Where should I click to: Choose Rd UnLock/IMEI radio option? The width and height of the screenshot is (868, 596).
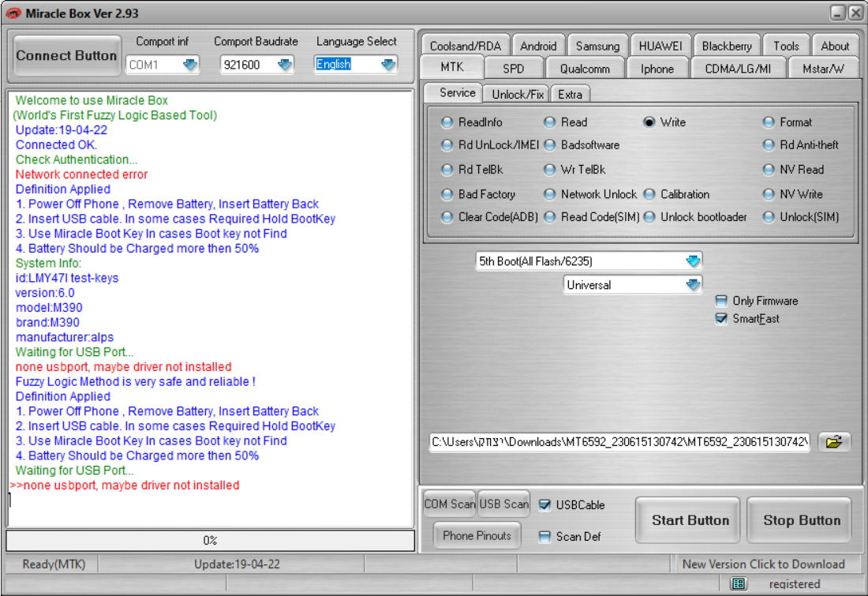[x=447, y=145]
